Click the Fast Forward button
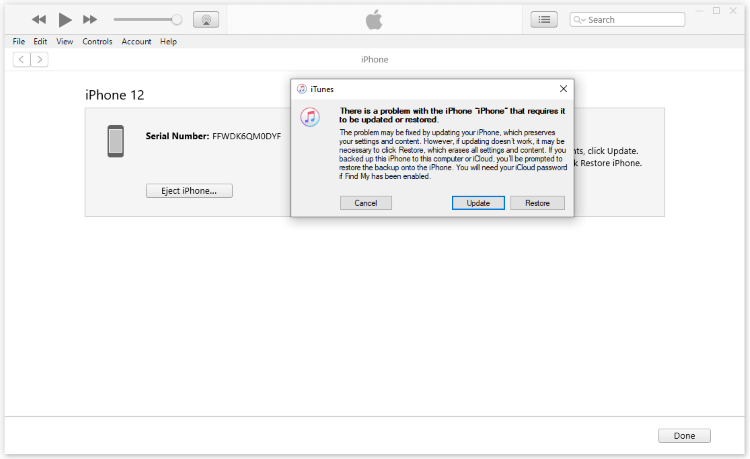This screenshot has width=750, height=459. pyautogui.click(x=90, y=19)
